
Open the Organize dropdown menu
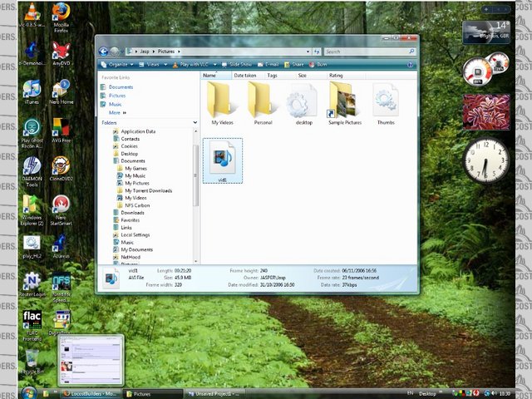[x=117, y=64]
